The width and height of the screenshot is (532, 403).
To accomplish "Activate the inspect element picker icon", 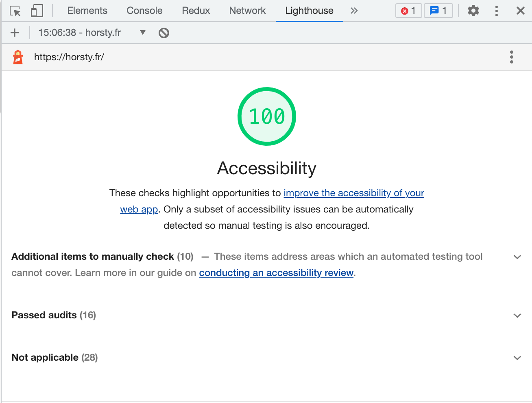I will 15,11.
